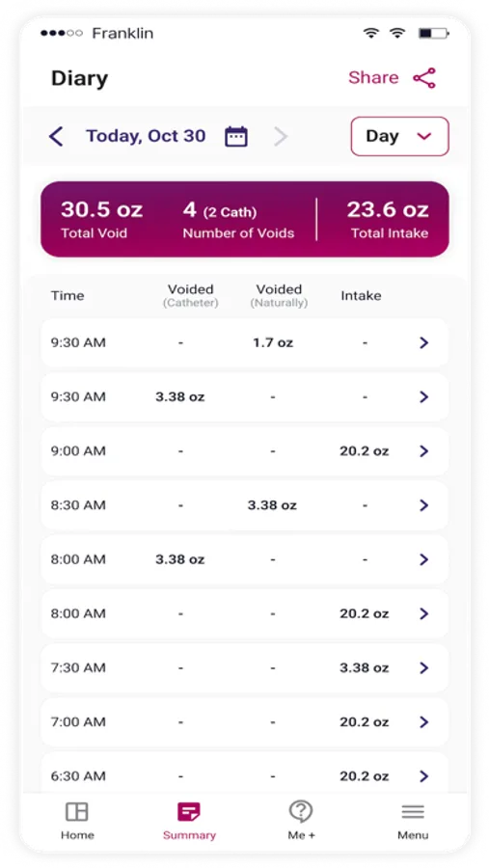This screenshot has width=489, height=868.
Task: Tap the Share network icon
Action: [424, 78]
